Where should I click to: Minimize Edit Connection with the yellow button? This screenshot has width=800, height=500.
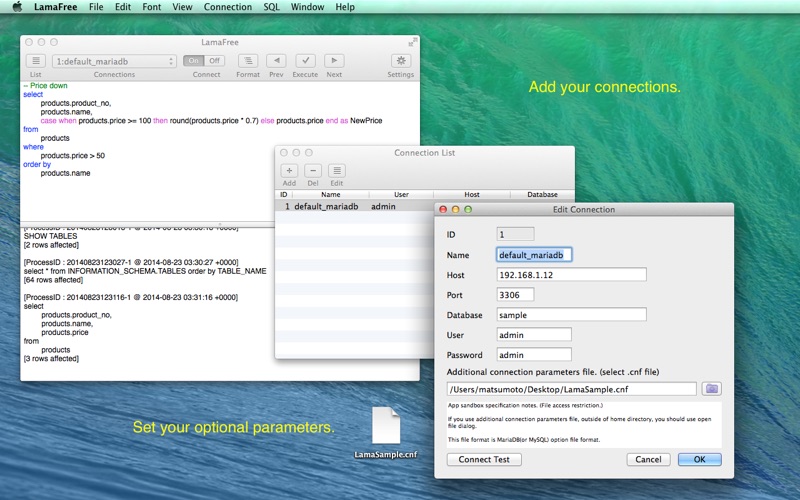(456, 209)
